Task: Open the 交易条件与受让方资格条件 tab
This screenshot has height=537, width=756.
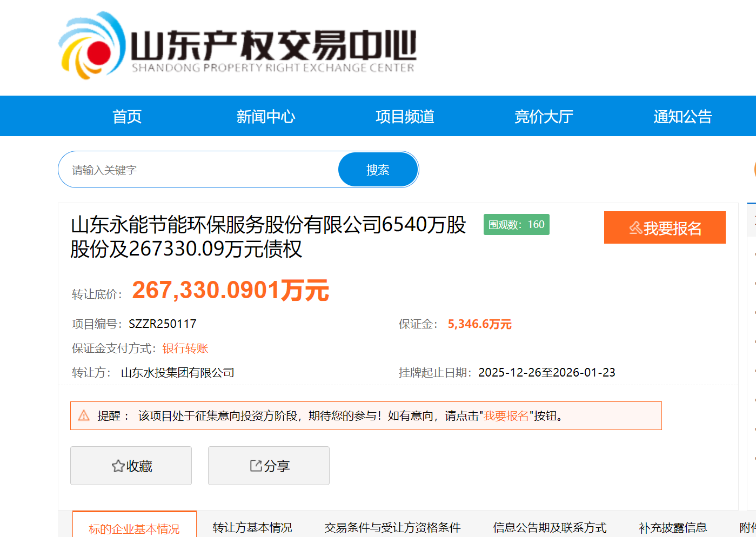Action: point(392,527)
